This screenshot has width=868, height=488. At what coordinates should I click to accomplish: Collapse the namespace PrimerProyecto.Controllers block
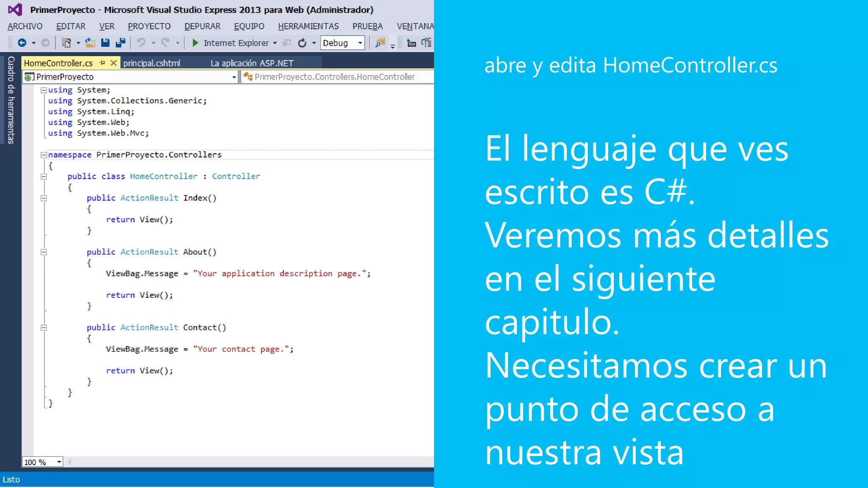coord(44,155)
